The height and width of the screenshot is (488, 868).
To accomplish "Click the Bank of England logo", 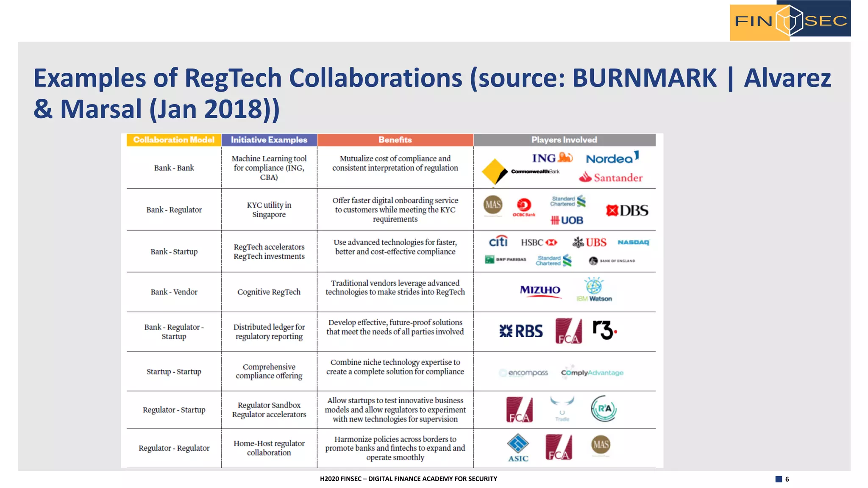I will coord(612,261).
